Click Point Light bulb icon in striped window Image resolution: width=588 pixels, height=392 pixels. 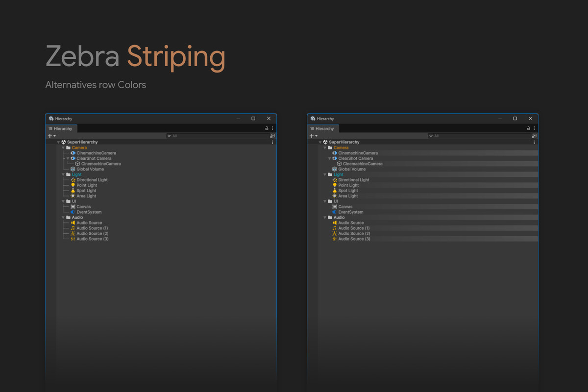[x=335, y=185]
